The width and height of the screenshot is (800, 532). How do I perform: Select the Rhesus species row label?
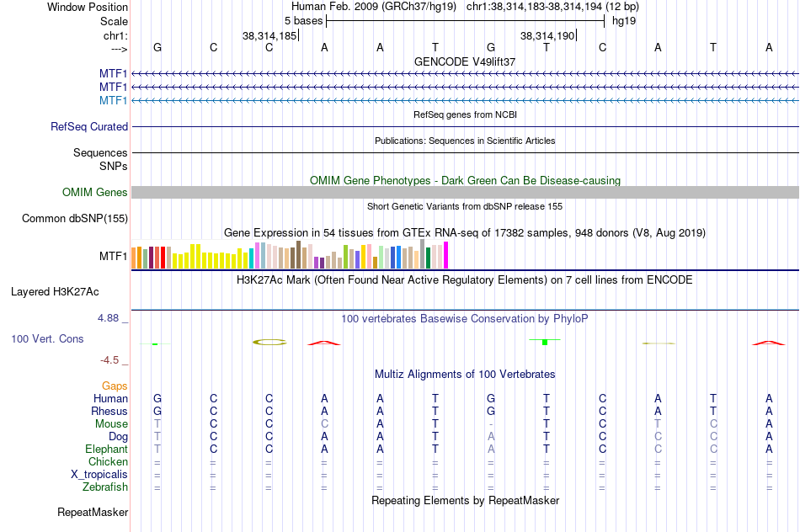(x=109, y=411)
